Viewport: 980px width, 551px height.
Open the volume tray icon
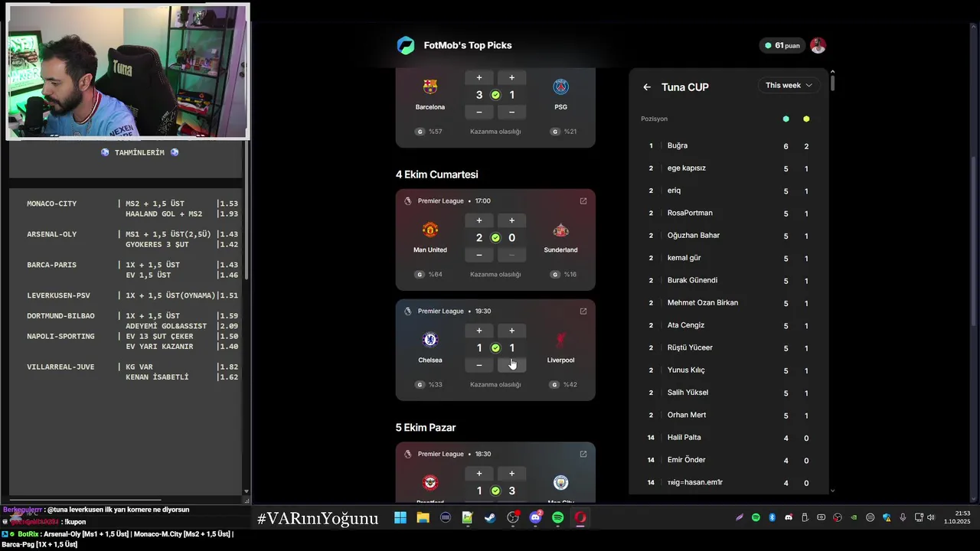930,518
